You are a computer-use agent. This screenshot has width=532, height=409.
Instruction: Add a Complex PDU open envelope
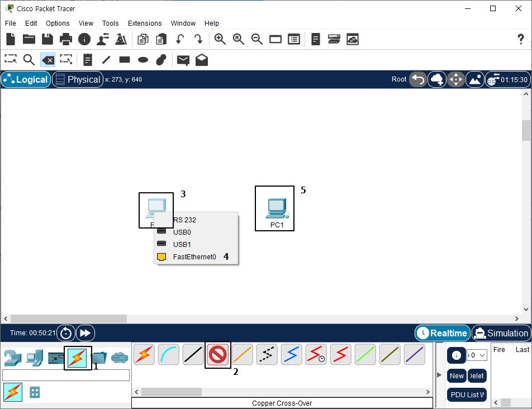202,60
